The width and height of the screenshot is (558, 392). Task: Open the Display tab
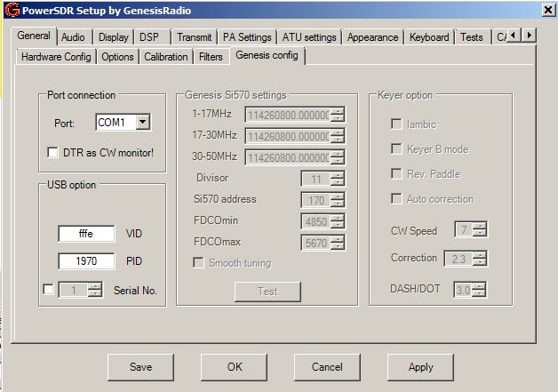114,37
